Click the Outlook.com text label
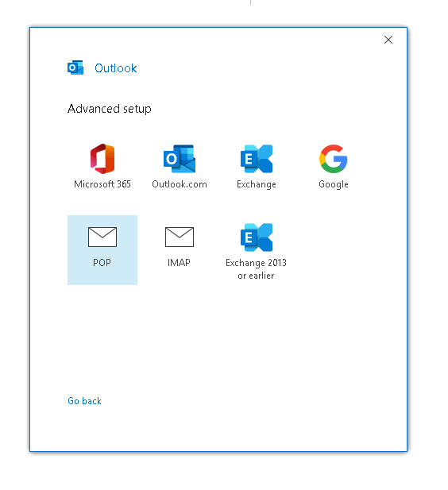The width and height of the screenshot is (448, 490). [x=180, y=184]
